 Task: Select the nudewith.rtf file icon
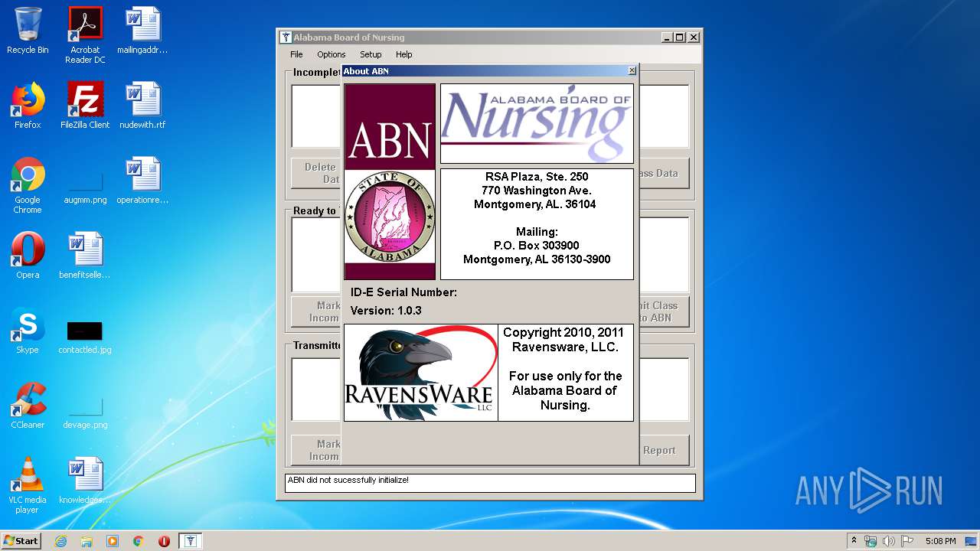point(142,106)
